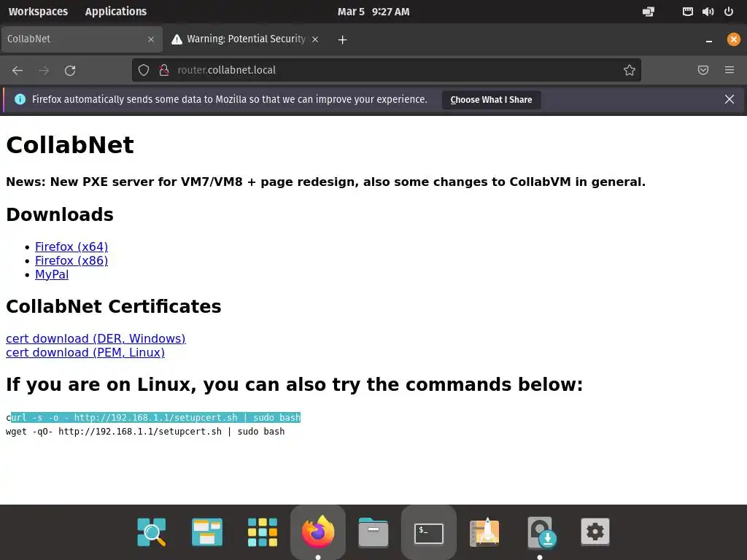Open a new browser tab
Viewport: 747px width, 560px height.
[x=342, y=39]
